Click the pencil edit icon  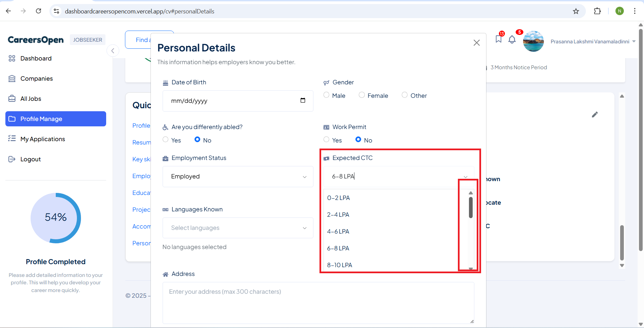(595, 115)
